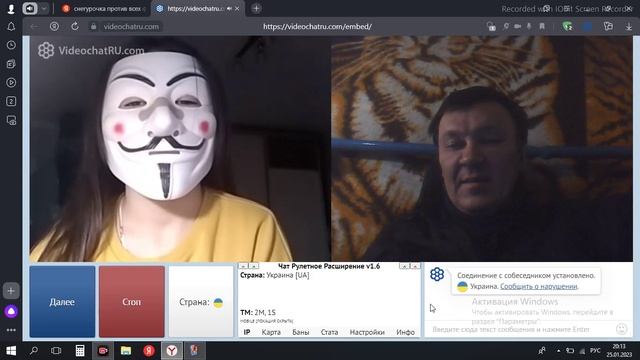Open the red Yandex taskbar icon
This screenshot has height=360, width=640.
pos(149,351)
